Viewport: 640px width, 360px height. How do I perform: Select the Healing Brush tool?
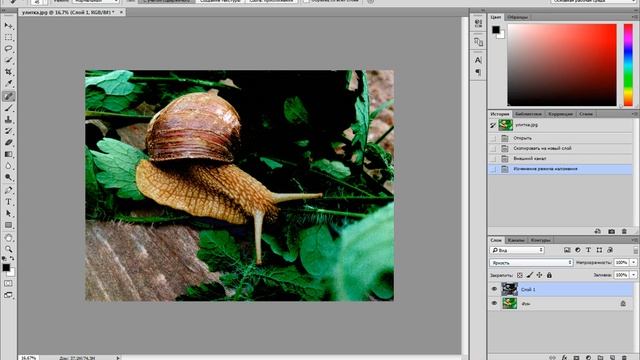(x=8, y=96)
